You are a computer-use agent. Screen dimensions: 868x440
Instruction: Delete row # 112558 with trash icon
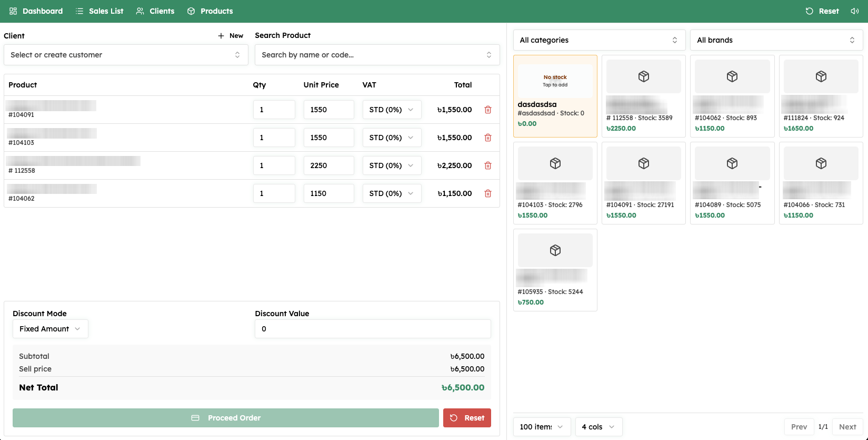[488, 165]
